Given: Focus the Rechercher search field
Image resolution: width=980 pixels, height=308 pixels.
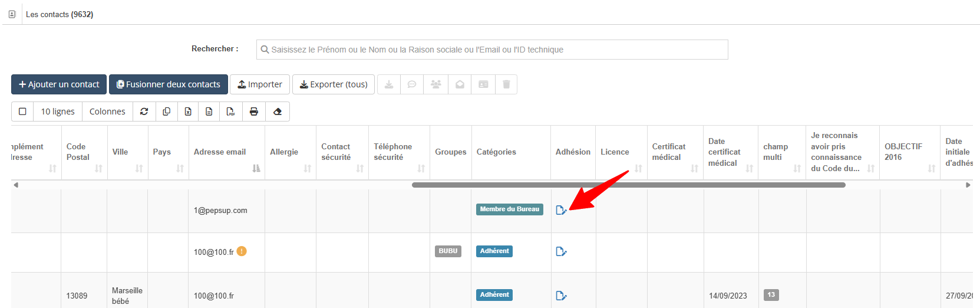Looking at the screenshot, I should [x=492, y=50].
